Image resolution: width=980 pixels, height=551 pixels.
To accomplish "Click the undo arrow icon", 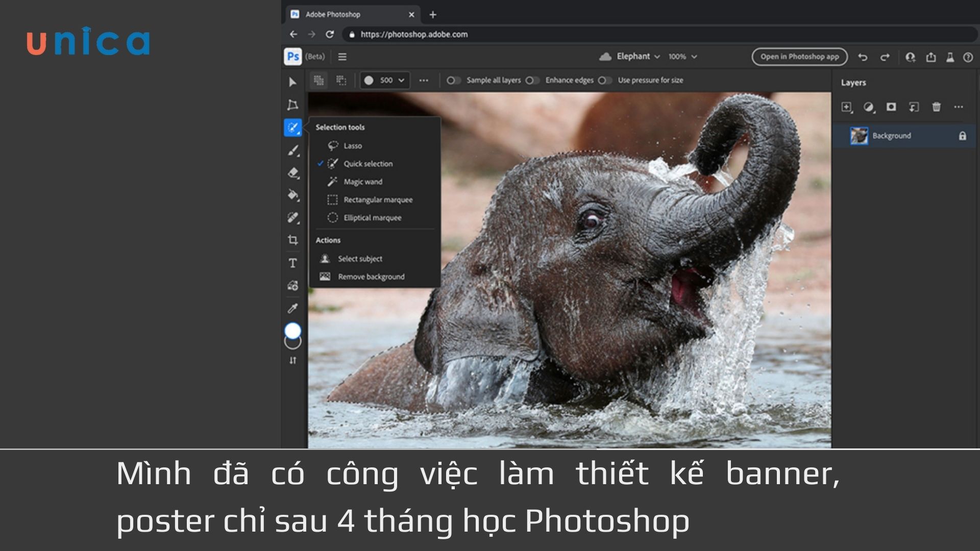I will 863,57.
